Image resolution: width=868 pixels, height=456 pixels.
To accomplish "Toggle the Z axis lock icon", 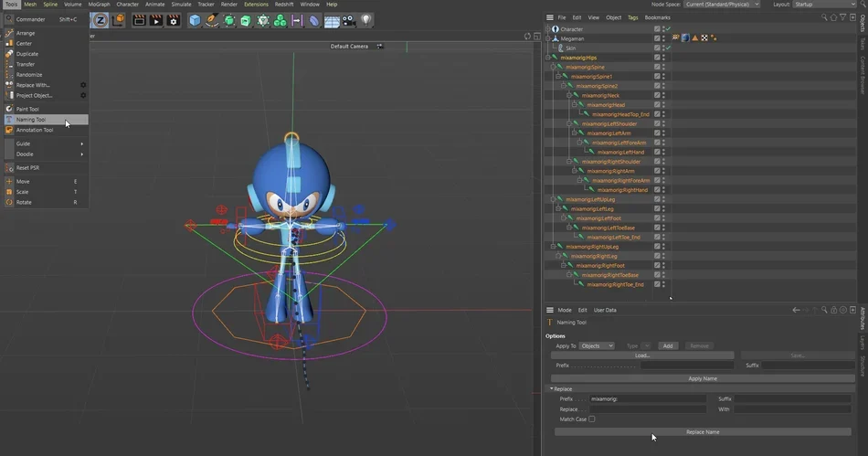I will pyautogui.click(x=101, y=20).
